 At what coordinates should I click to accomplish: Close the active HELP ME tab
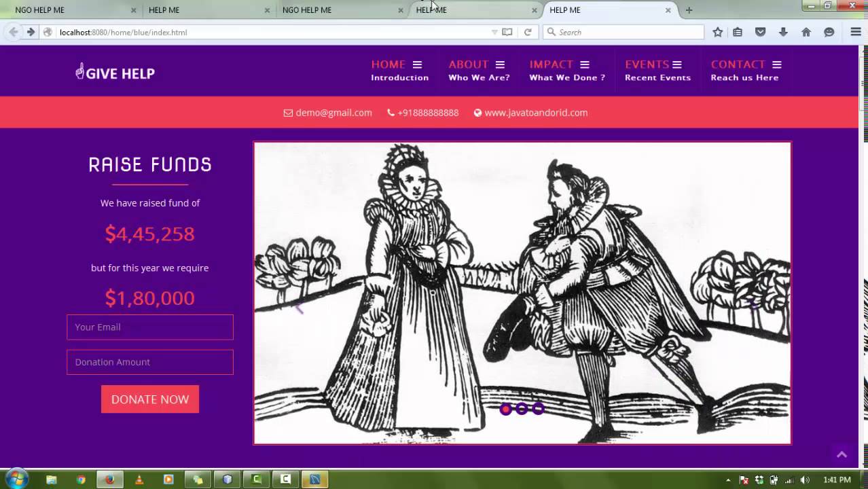click(668, 10)
